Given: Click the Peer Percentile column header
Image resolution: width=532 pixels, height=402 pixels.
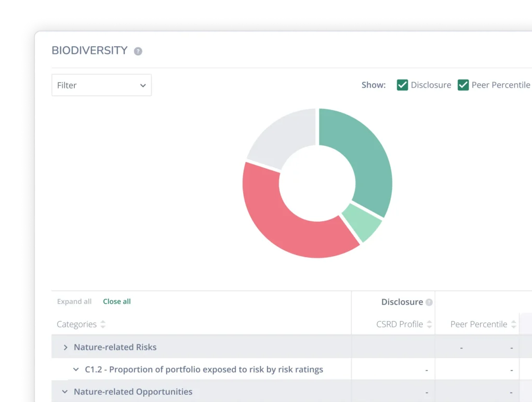Looking at the screenshot, I should [478, 324].
